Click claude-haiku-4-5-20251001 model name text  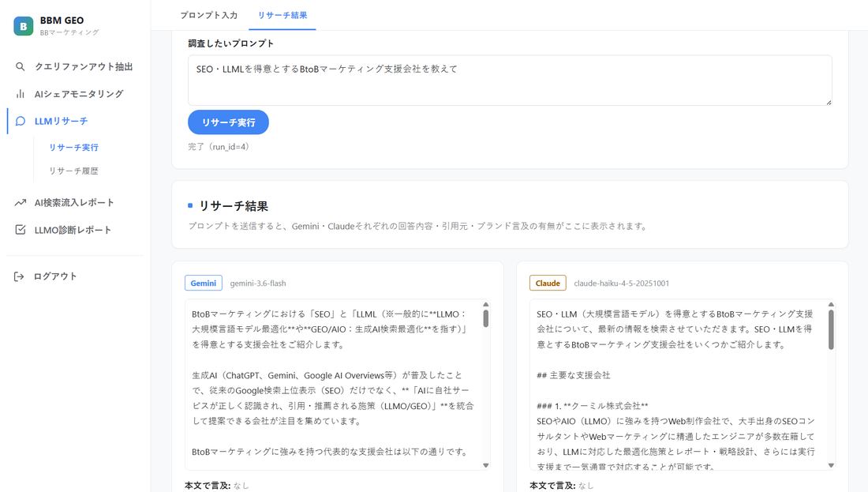621,284
